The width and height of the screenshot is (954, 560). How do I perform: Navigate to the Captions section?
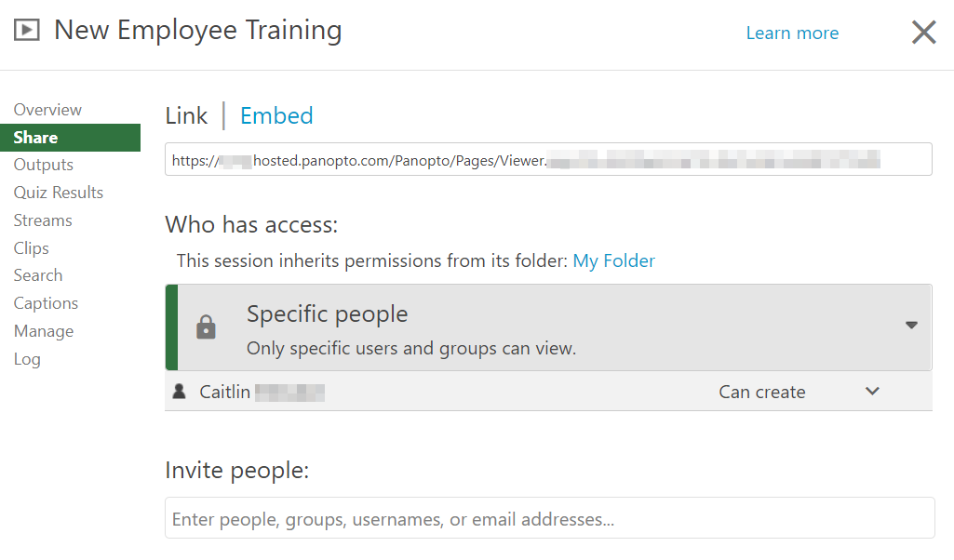(x=46, y=303)
